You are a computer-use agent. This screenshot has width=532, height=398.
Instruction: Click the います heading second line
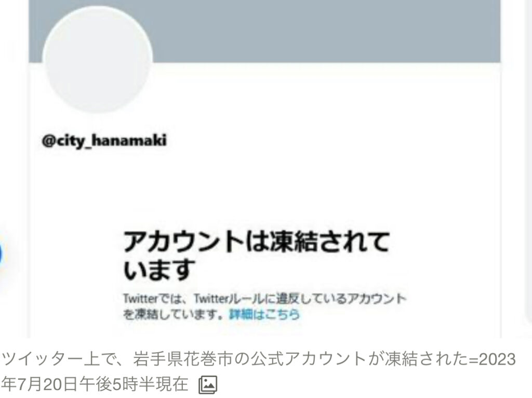pos(159,270)
